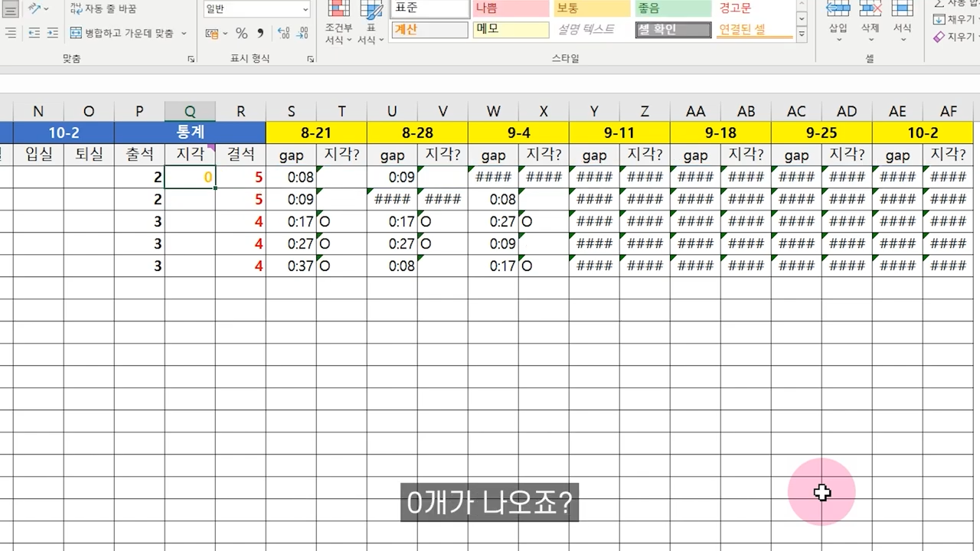980x551 pixels.
Task: Apply the 나쁨 cell style
Action: 511,8
